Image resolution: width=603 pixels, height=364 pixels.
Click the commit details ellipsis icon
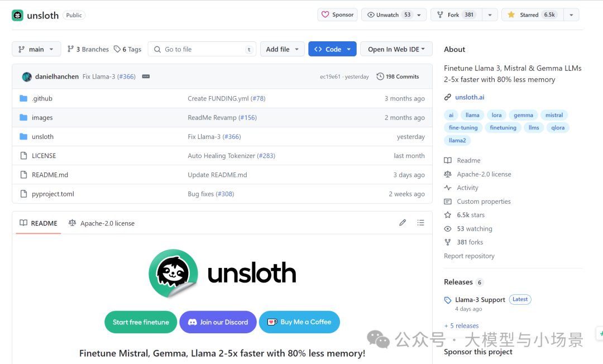tap(146, 76)
